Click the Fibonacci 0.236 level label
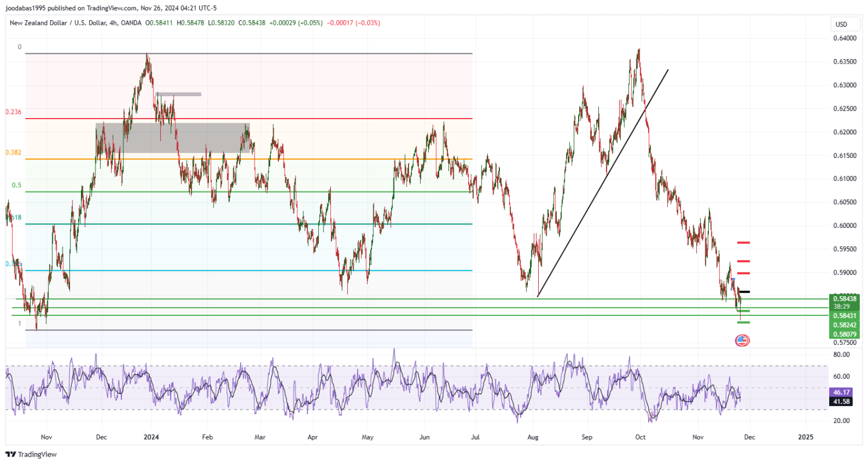The width and height of the screenshot is (868, 464). tap(13, 112)
